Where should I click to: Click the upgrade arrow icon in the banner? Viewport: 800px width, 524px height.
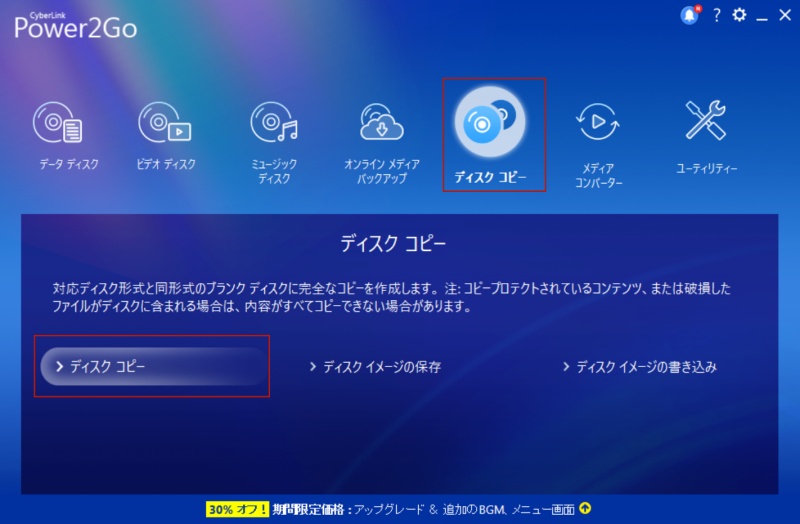point(586,508)
